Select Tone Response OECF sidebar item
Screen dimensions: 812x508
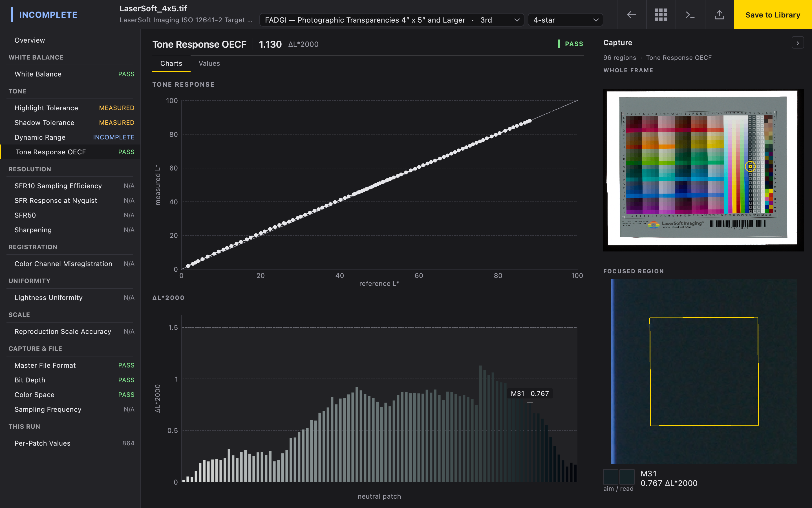[x=70, y=152]
